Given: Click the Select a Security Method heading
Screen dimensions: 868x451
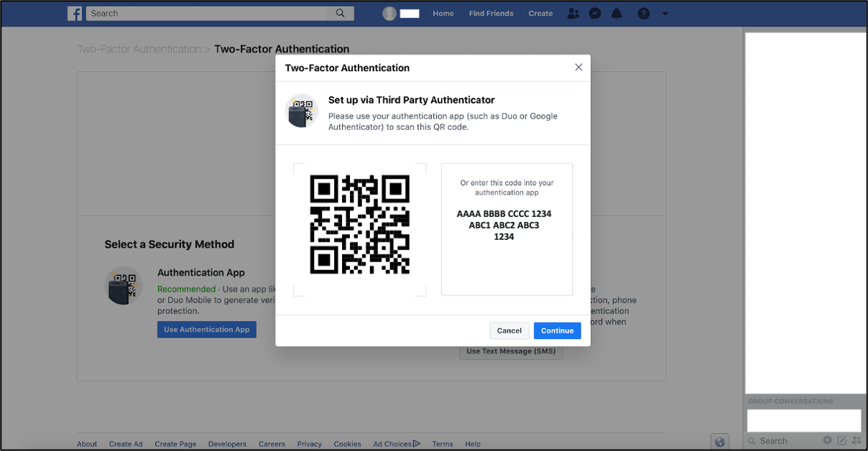Looking at the screenshot, I should point(170,244).
